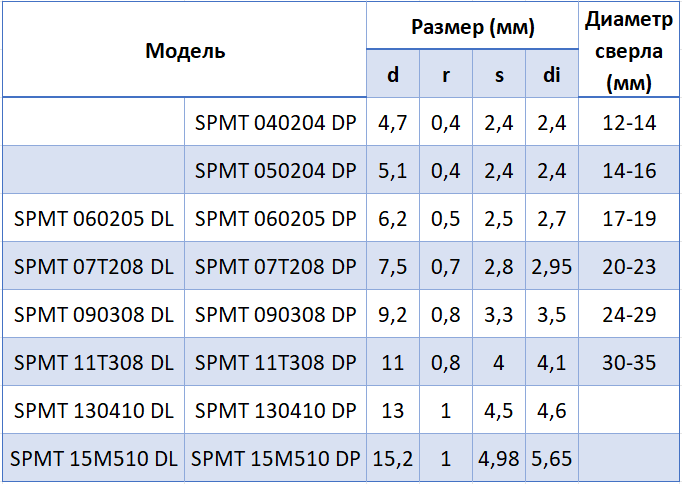682x484 pixels.
Task: Click the Модель header cell
Action: (184, 50)
